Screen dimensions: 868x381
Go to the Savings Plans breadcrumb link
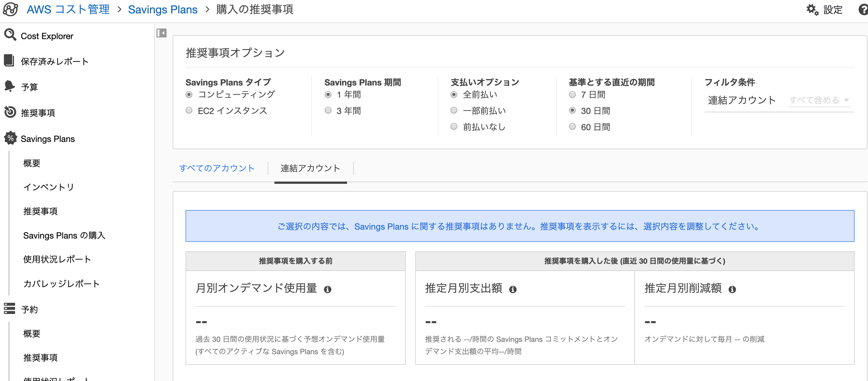tap(163, 9)
